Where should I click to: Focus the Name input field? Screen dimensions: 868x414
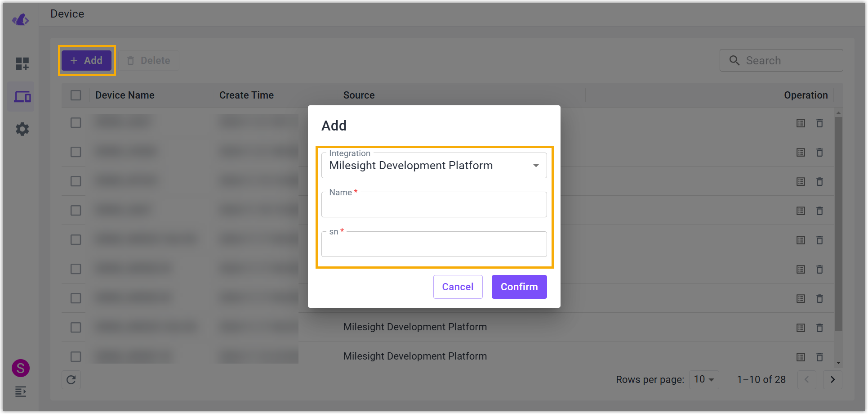[434, 205]
